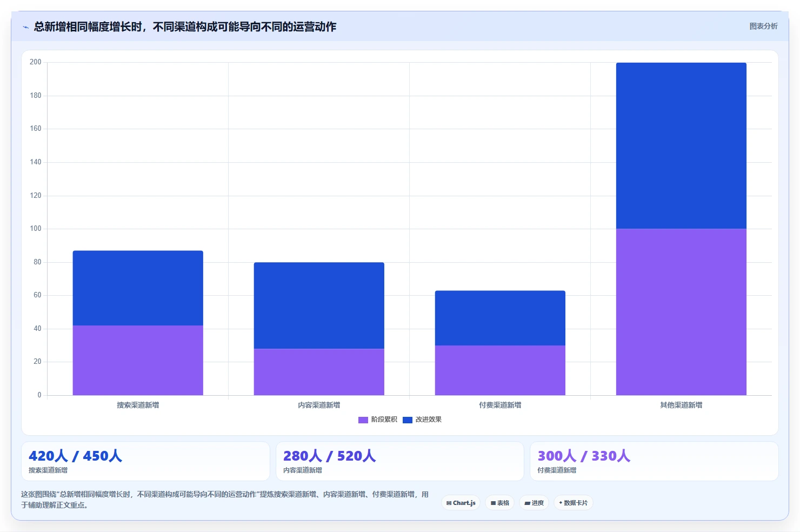800x532 pixels.
Task: Click the 300人 / 330人 data card
Action: click(x=654, y=461)
